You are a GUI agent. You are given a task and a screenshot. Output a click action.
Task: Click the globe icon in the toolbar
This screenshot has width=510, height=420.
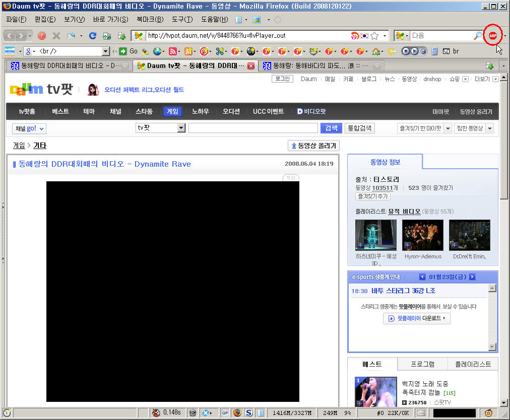(x=157, y=51)
